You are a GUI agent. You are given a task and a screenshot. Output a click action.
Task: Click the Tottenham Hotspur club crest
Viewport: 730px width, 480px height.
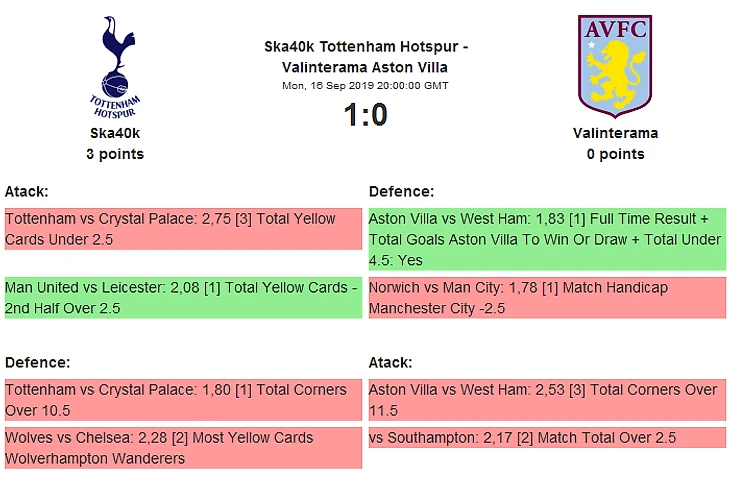point(115,67)
